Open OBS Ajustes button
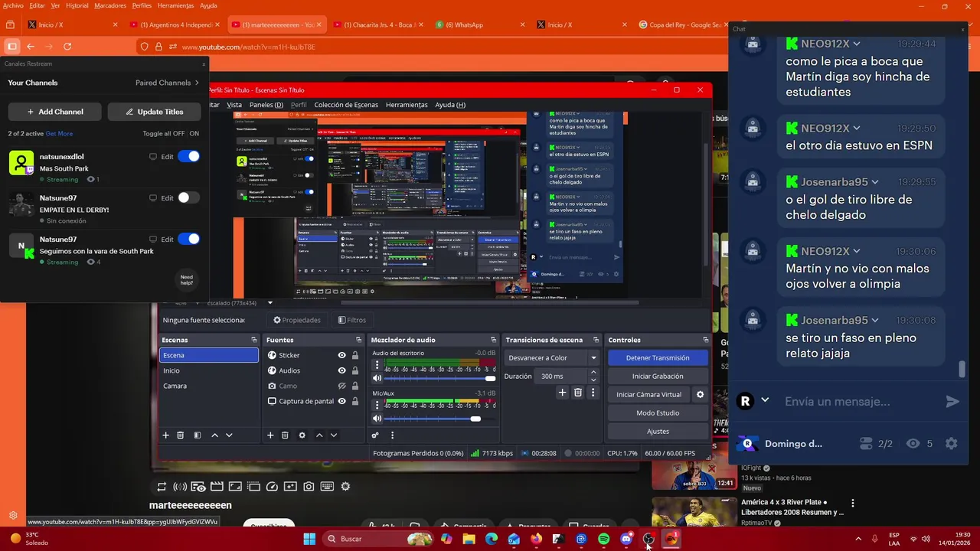 (x=658, y=431)
